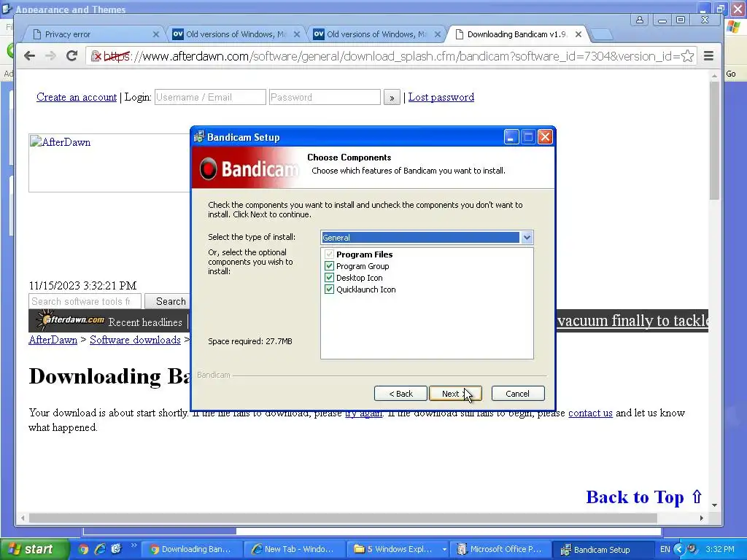The width and height of the screenshot is (747, 560).
Task: Click the Back to Top link
Action: [x=645, y=497]
